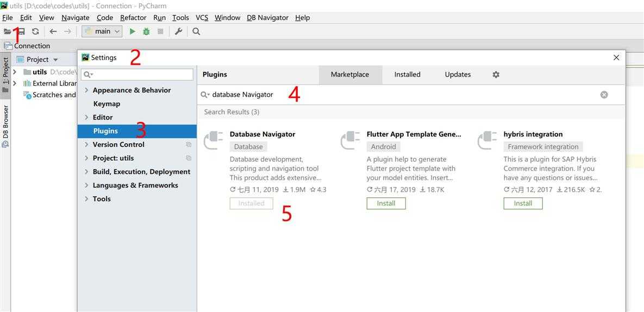
Task: Click the Back navigation arrow
Action: pos(53,31)
